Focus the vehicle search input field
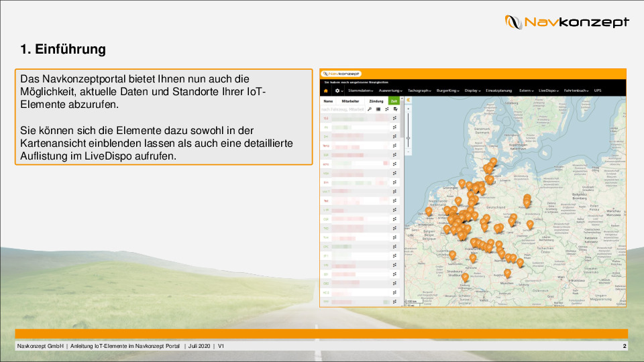Screen dimensions: 644x362 click(343, 109)
